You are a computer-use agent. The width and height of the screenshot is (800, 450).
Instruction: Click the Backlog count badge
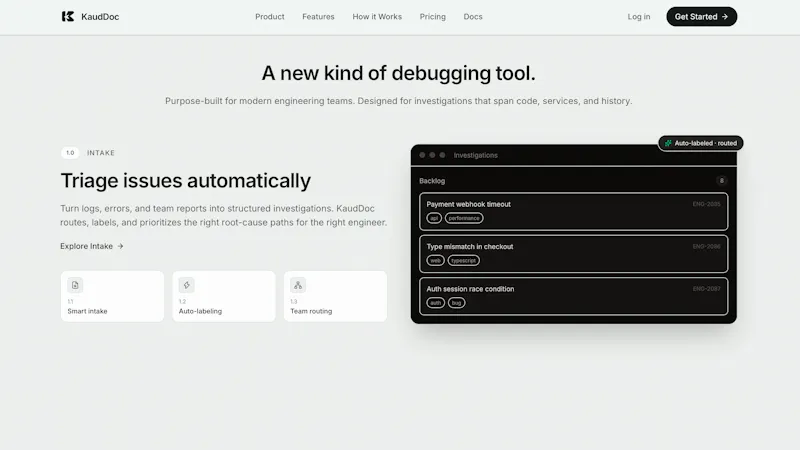pyautogui.click(x=721, y=181)
